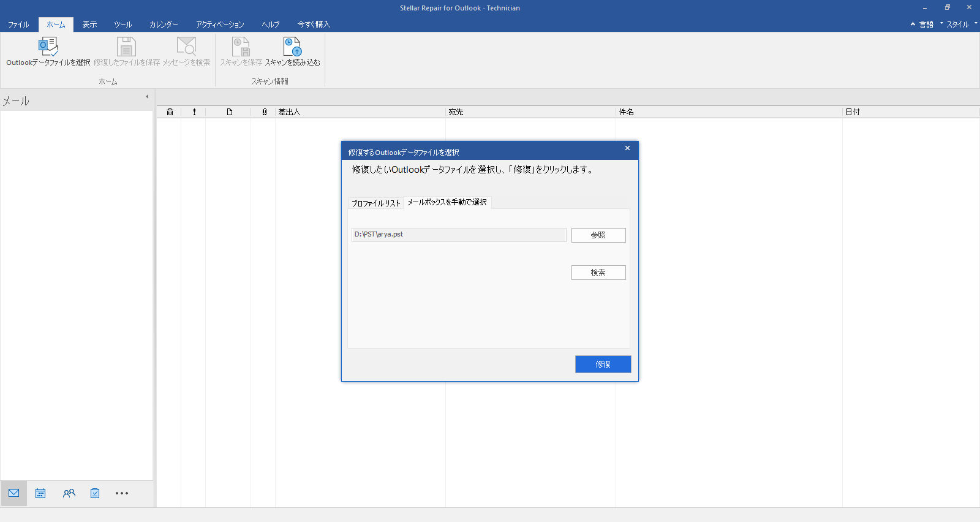Click the search message icon
Screen dimensions: 980x522
(x=186, y=47)
